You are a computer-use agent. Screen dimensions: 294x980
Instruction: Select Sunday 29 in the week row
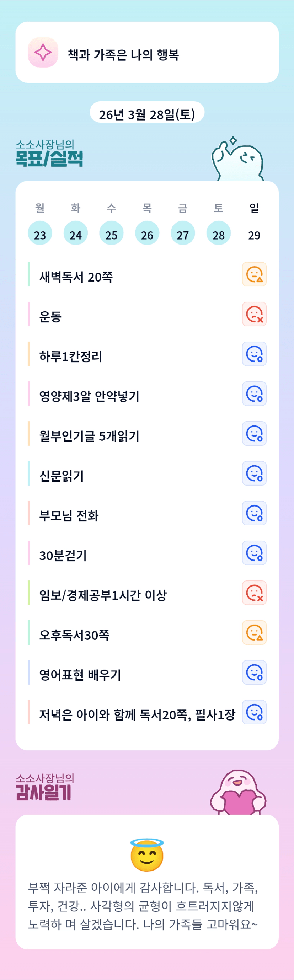(x=254, y=233)
